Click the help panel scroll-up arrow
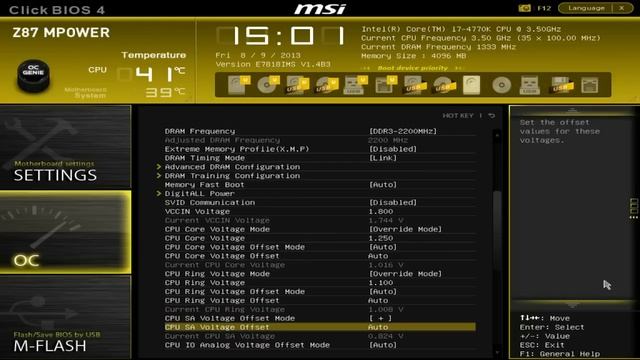This screenshot has width=640, height=360. click(572, 110)
